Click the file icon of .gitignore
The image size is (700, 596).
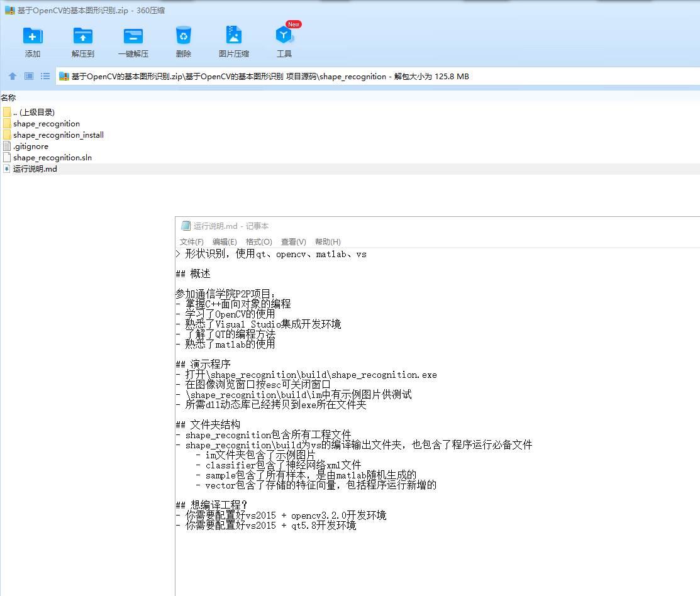point(7,146)
